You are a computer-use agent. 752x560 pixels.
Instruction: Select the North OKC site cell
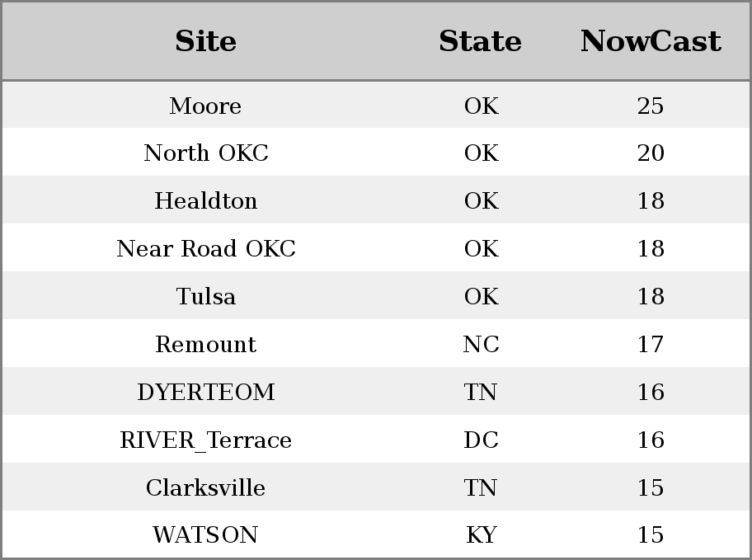[x=206, y=153]
